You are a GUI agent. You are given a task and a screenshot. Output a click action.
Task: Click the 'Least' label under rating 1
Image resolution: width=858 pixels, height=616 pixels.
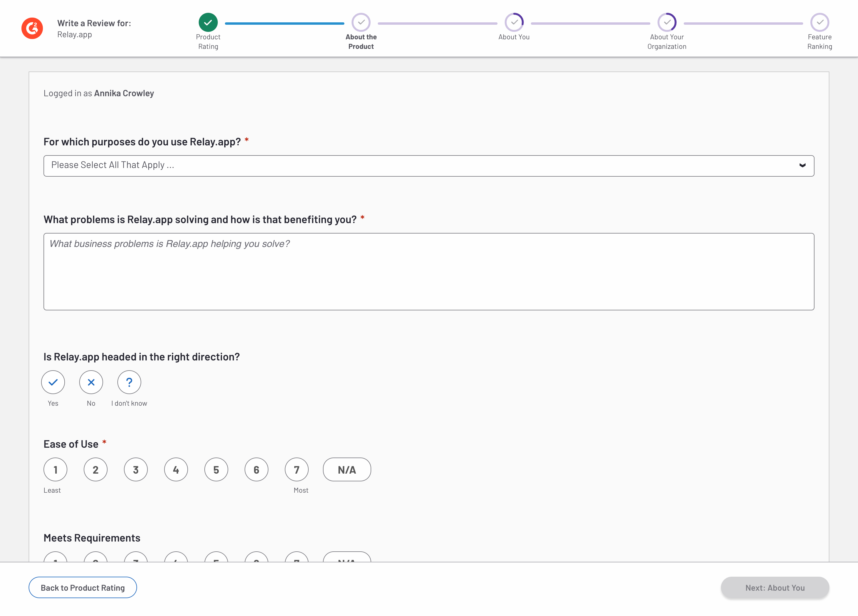pos(52,490)
